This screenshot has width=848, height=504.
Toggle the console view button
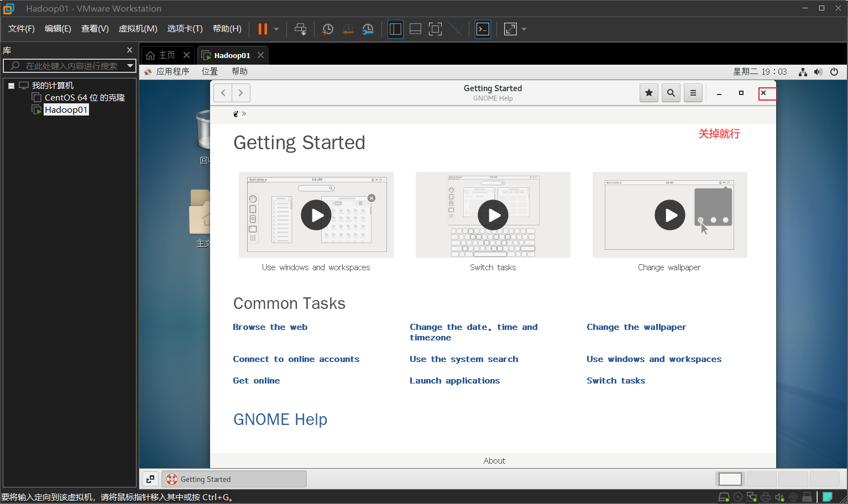click(483, 29)
